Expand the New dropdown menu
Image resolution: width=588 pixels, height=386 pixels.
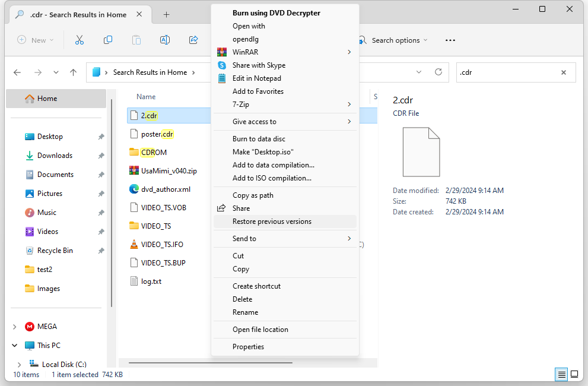36,40
